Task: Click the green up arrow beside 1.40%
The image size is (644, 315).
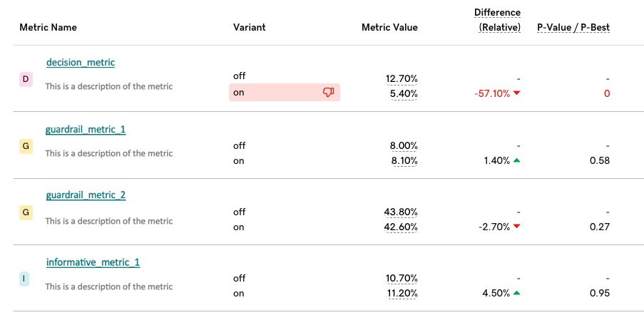Action: tap(516, 160)
